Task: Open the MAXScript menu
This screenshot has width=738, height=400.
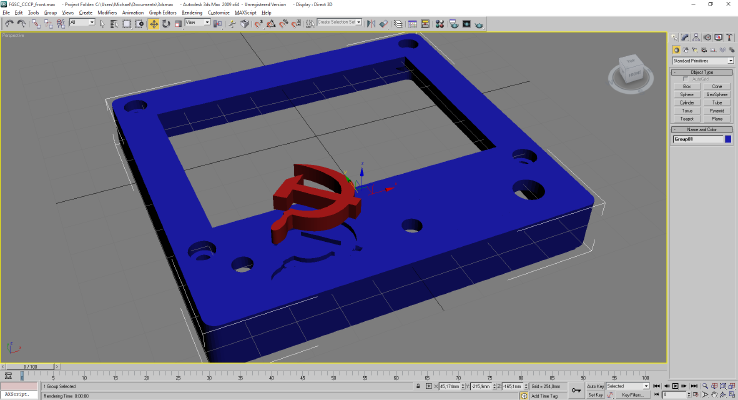Action: tap(246, 13)
